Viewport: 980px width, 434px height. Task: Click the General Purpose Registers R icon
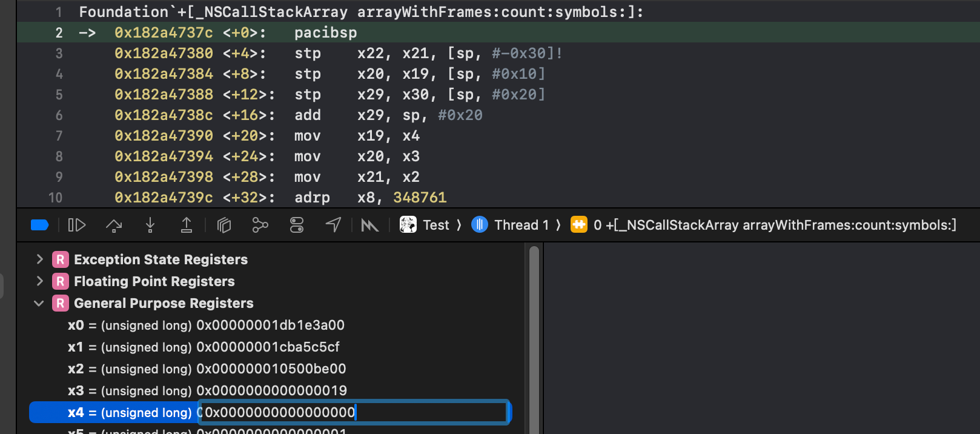[61, 303]
